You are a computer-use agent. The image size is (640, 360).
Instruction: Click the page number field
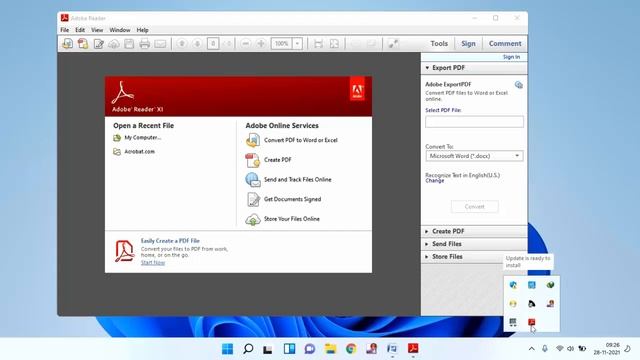(213, 43)
